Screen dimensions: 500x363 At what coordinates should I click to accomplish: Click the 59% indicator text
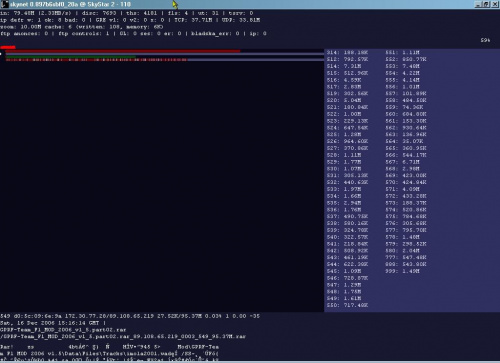tap(485, 40)
